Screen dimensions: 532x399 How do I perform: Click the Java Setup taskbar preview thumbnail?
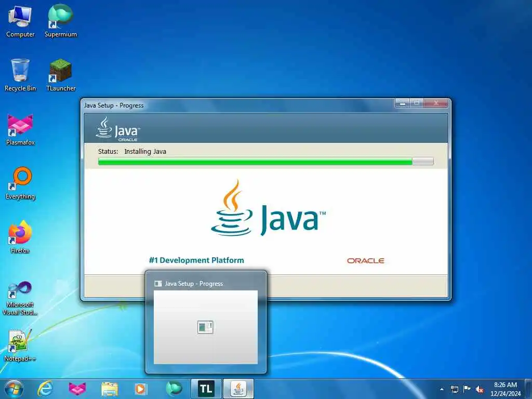pyautogui.click(x=206, y=327)
